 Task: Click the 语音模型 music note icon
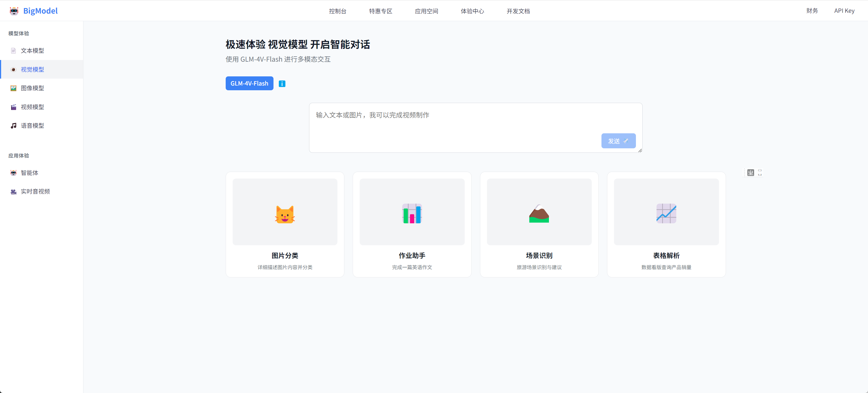click(13, 126)
